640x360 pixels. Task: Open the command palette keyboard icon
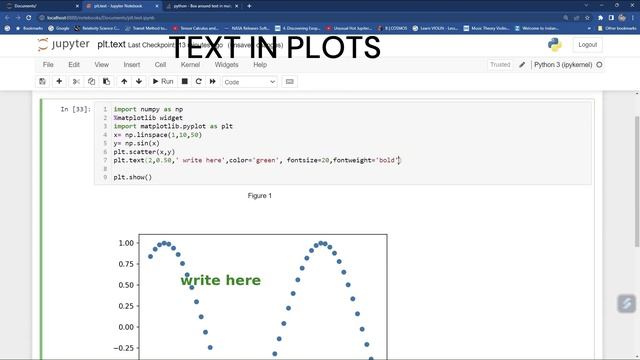(289, 82)
